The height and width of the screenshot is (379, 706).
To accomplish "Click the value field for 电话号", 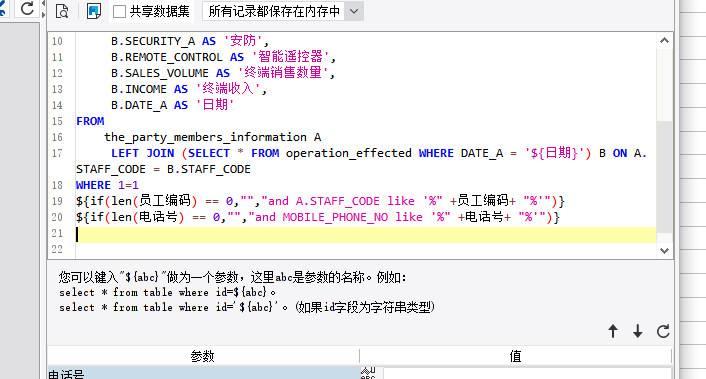I will click(x=527, y=373).
